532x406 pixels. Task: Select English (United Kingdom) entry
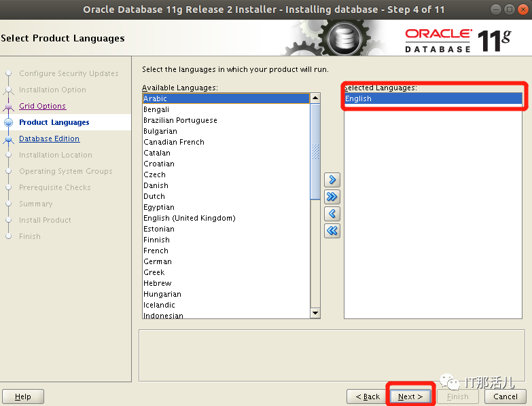pyautogui.click(x=226, y=218)
